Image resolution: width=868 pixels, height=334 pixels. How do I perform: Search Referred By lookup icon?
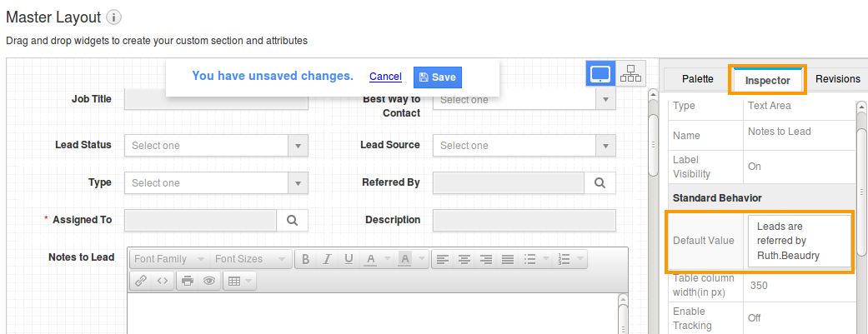pos(600,182)
